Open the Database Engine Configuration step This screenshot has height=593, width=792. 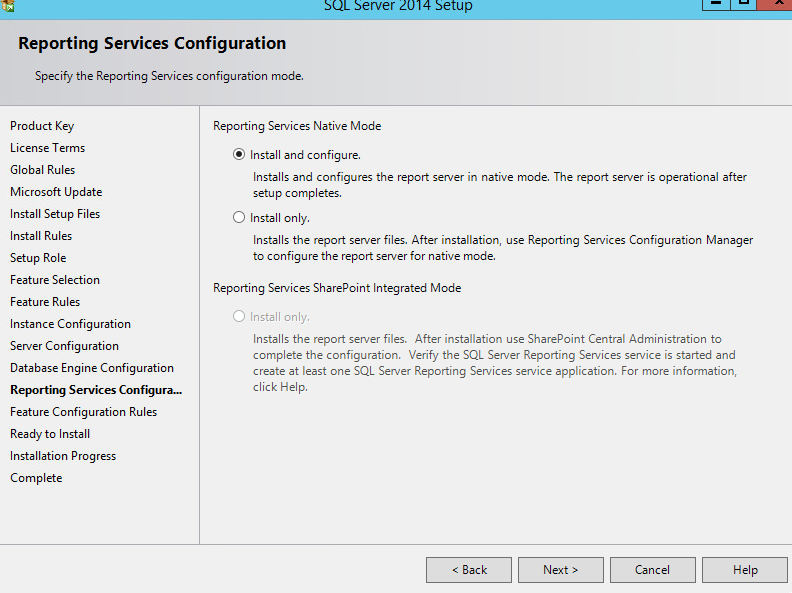click(x=92, y=368)
